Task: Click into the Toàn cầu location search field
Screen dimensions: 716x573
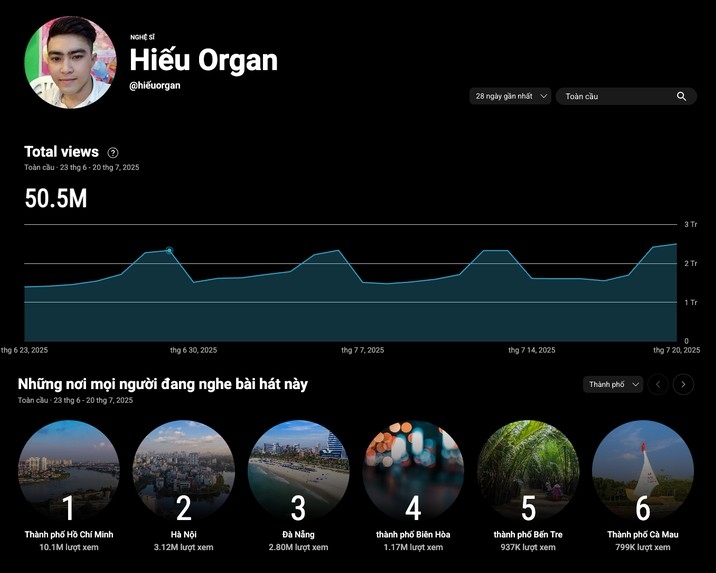Action: pyautogui.click(x=626, y=96)
